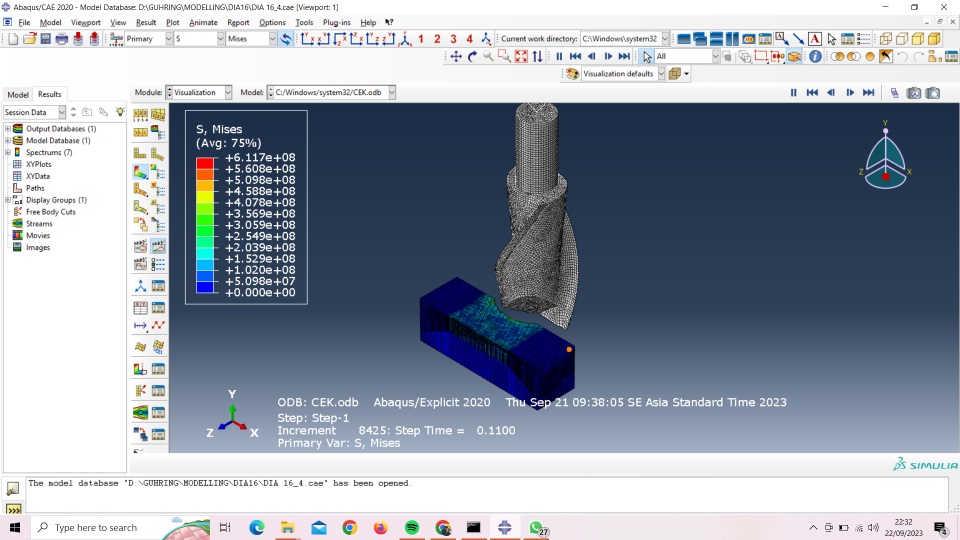The height and width of the screenshot is (540, 960).
Task: Create a coordinate system with triad tool
Action: pos(140,286)
